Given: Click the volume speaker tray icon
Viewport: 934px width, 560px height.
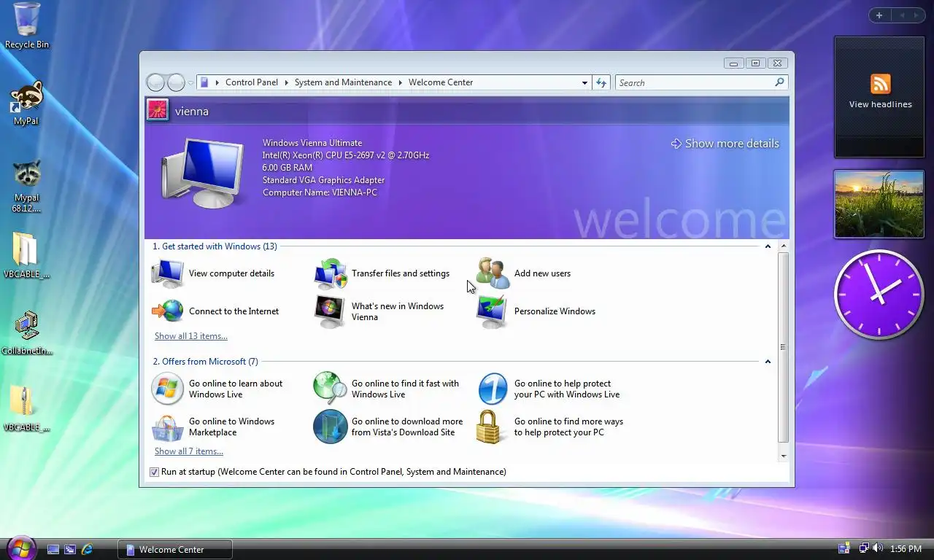Looking at the screenshot, I should 877,548.
